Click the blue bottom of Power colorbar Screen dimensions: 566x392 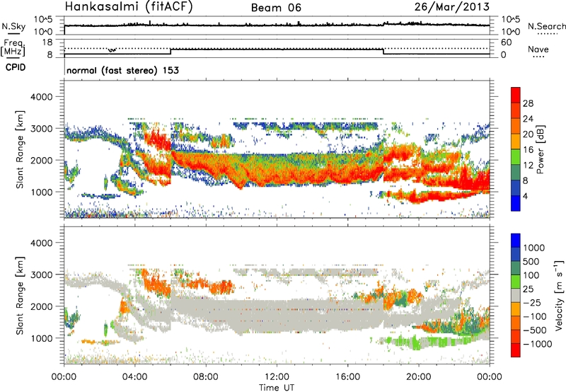point(516,204)
